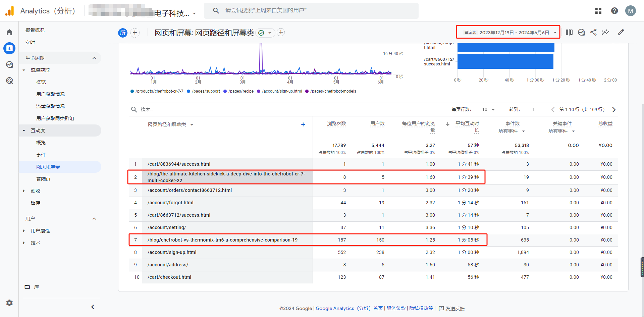
Task: Sort table by 总收益 column
Action: point(605,124)
